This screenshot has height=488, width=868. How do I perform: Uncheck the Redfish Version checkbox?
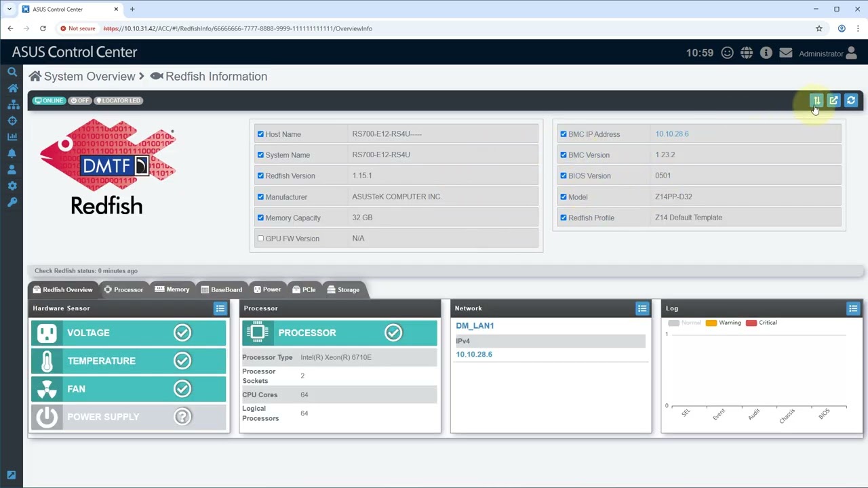point(260,176)
